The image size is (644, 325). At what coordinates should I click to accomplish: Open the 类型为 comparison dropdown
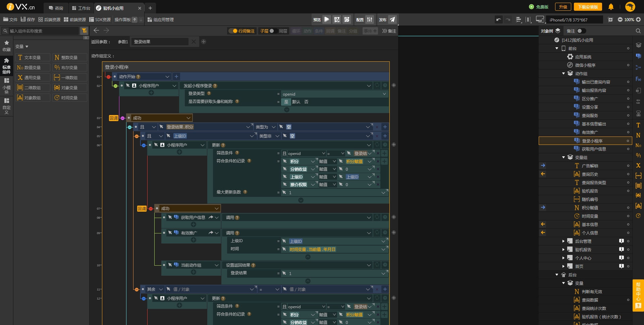point(265,127)
